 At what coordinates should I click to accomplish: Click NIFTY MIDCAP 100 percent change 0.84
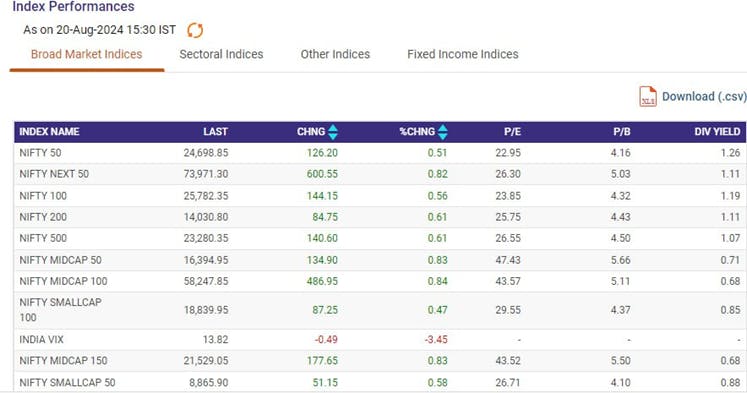click(437, 281)
